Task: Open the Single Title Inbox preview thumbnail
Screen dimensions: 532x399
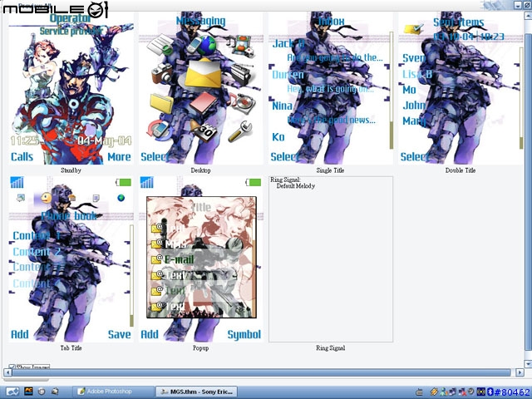Action: click(330, 89)
